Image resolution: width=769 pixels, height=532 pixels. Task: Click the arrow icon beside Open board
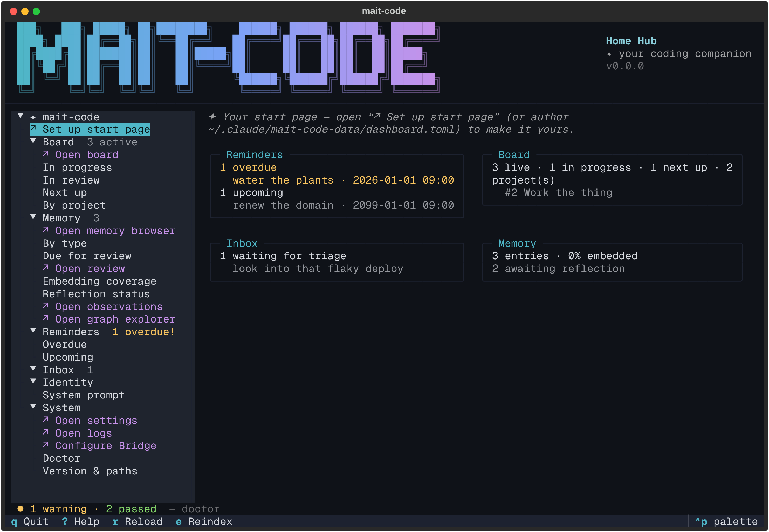click(46, 154)
